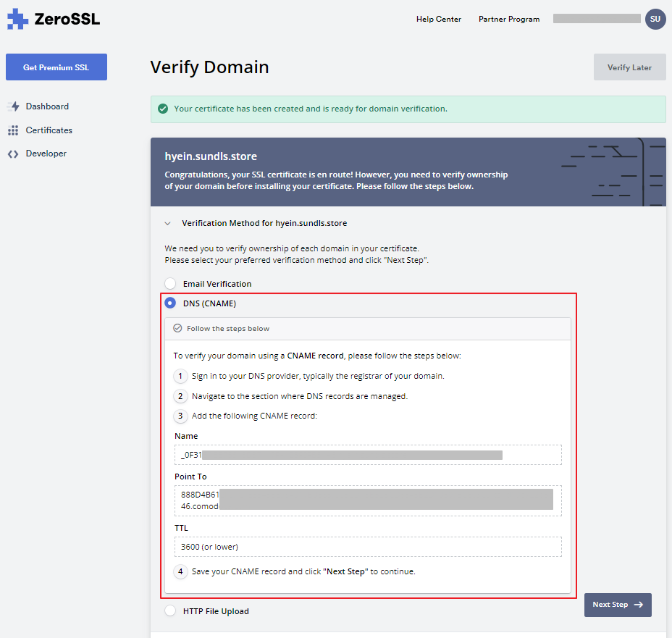Click the HTTP File Upload label

point(216,611)
